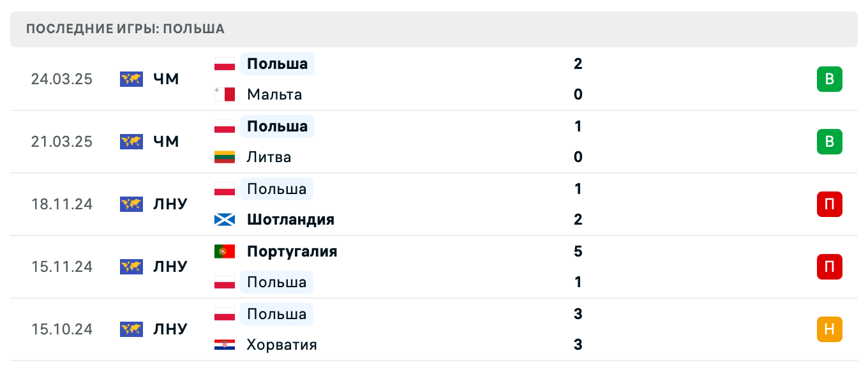
Task: Select the Scotland flag icon
Action: click(224, 220)
